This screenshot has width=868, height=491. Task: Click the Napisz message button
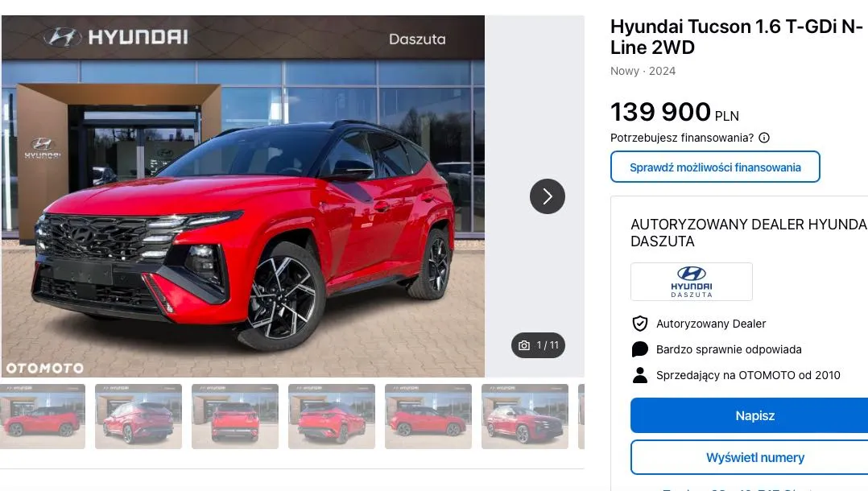tap(749, 415)
